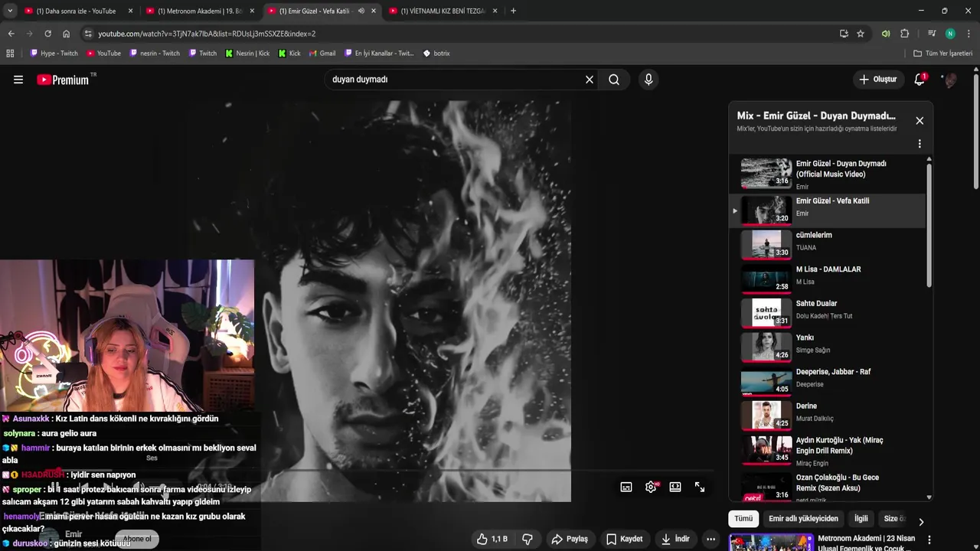Open Chrome three-dot menu
The image size is (980, 551).
coord(969,34)
